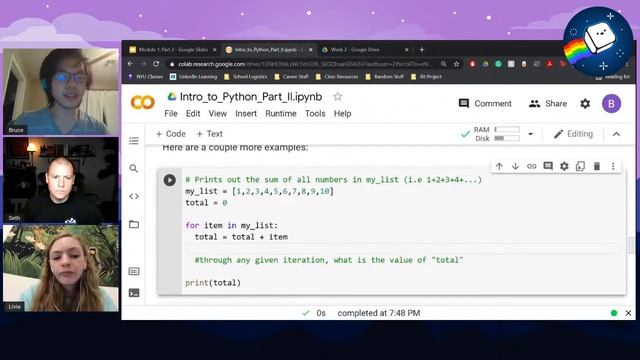Select Livia's video thumbnail
640x360 pixels.
[x=61, y=268]
